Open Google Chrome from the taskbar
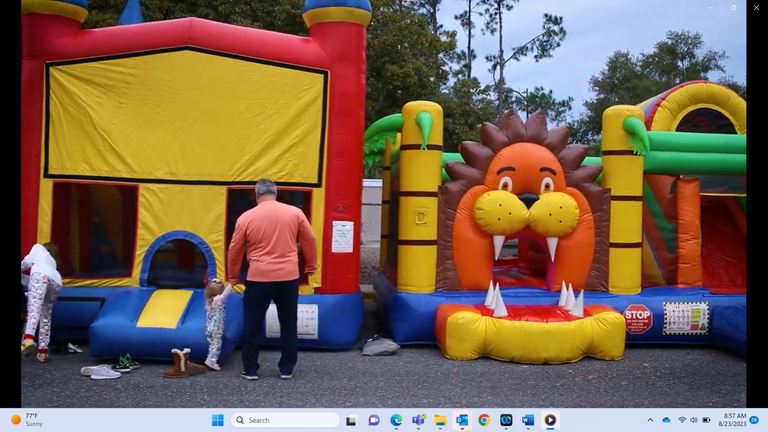 click(484, 420)
